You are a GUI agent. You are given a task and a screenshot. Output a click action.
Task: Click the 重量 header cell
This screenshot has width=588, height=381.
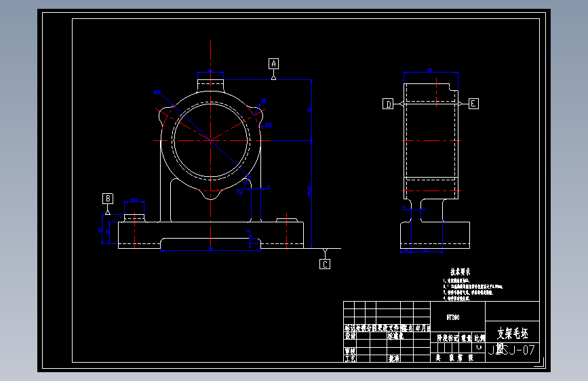(466, 338)
